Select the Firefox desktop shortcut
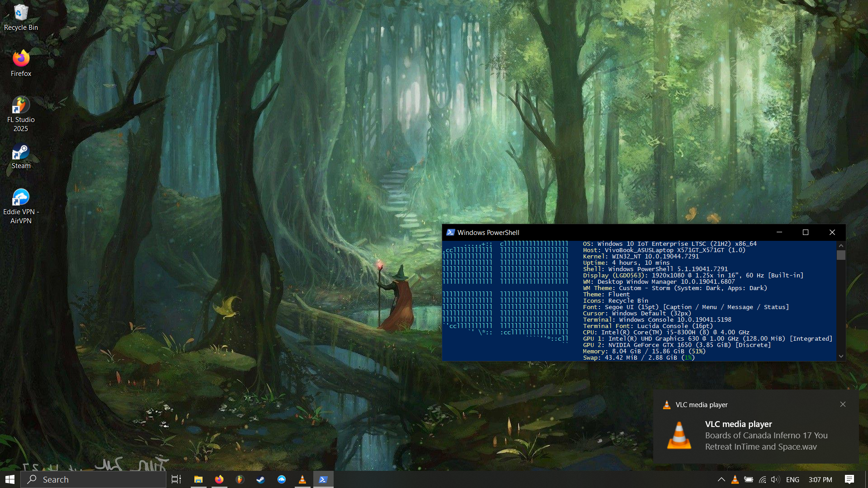The image size is (868, 488). point(21,63)
